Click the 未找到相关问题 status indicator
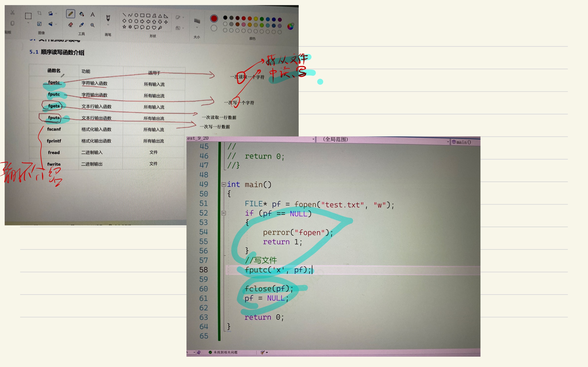This screenshot has width=588, height=367. tap(223, 352)
